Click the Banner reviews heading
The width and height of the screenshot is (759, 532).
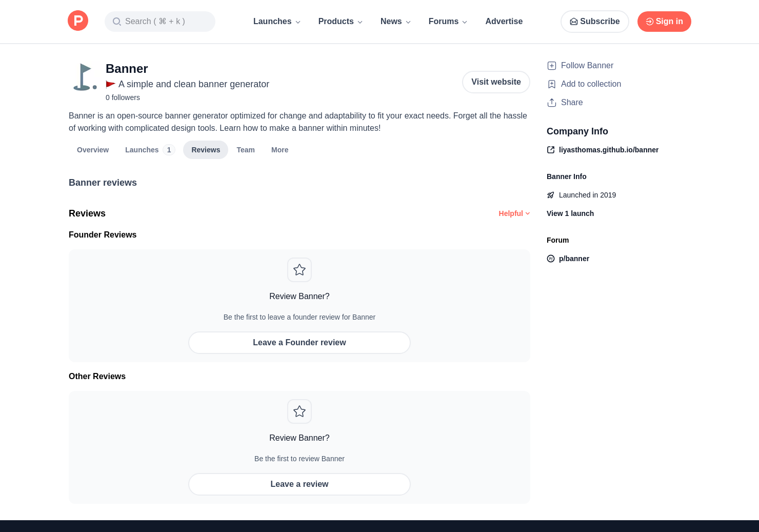103,183
